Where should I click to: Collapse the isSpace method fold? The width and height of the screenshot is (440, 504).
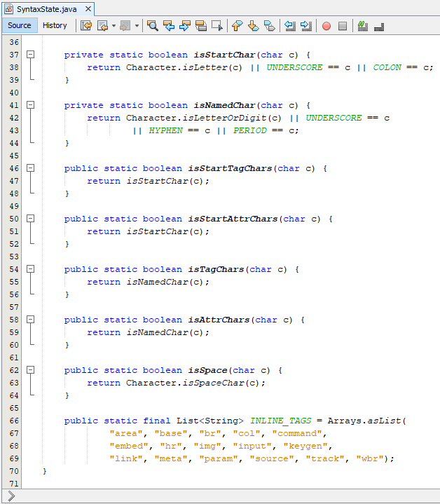coord(30,369)
